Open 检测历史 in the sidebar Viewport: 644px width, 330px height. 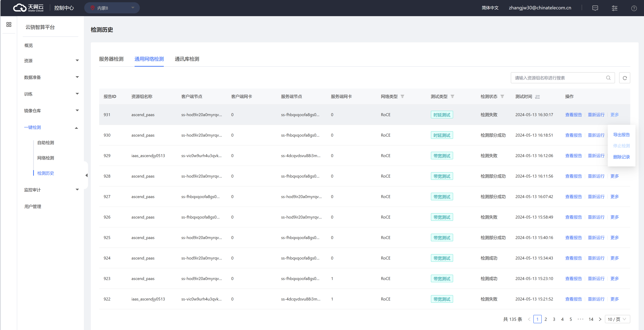(x=46, y=173)
